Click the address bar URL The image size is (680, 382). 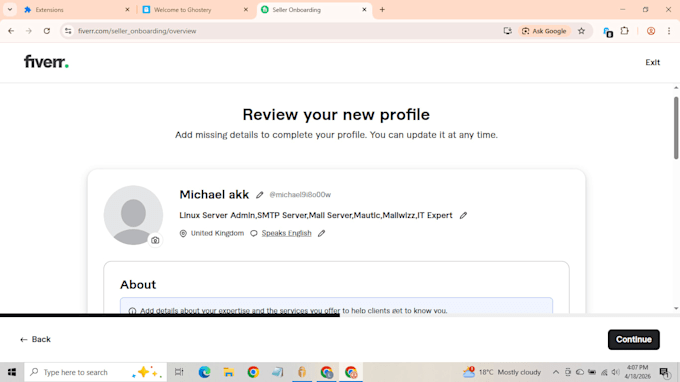coord(137,31)
